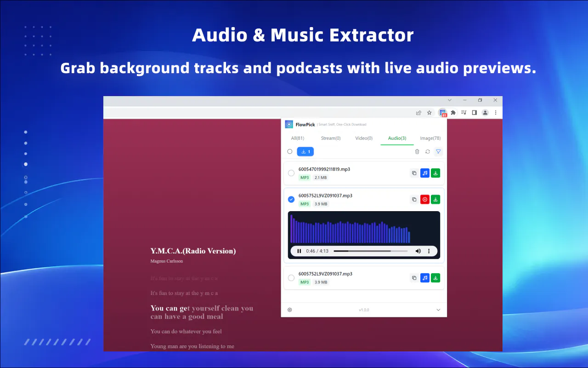Preview audio of 60054701999211819.mp3
This screenshot has width=588, height=368.
pyautogui.click(x=425, y=173)
